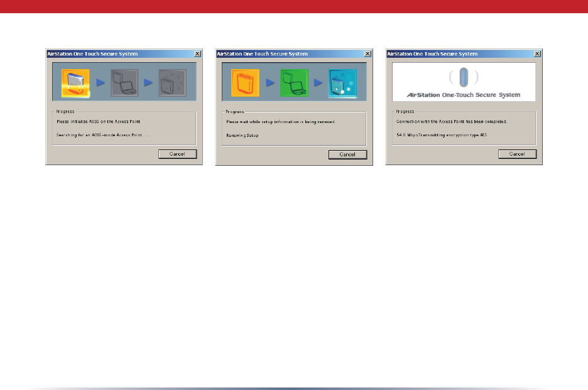Click the '54.0 Mbps Transmitting encryption type AES' text
Viewport: 588px width, 390px height.
click(442, 135)
